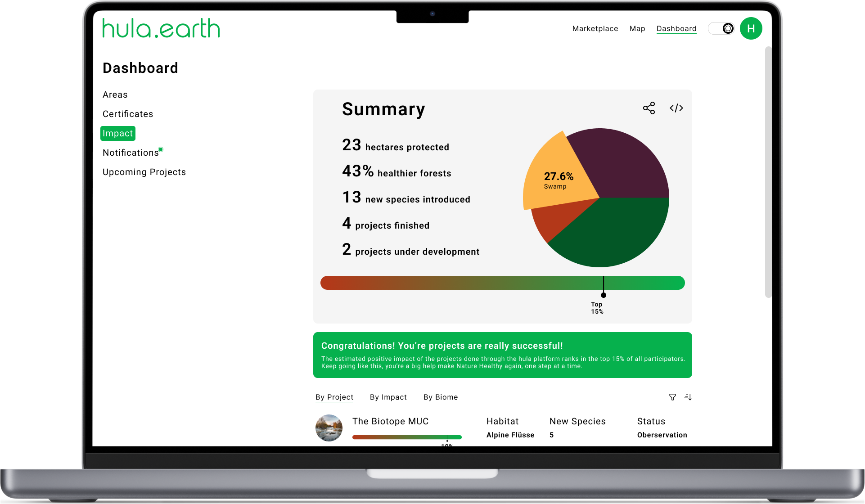The height and width of the screenshot is (504, 865).
Task: View Upcoming Projects
Action: pos(144,171)
